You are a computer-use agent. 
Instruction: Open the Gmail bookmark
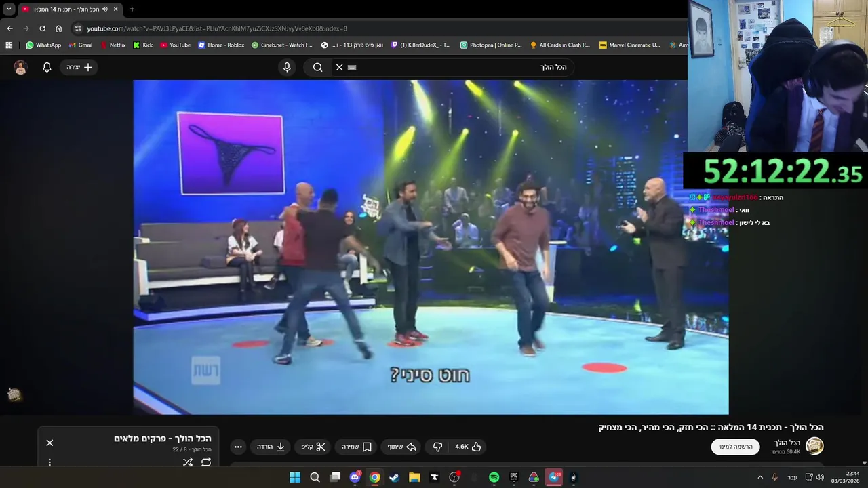(x=81, y=45)
